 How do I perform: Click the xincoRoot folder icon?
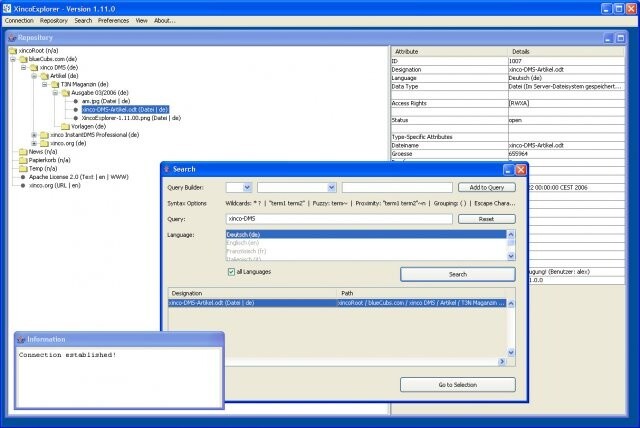pyautogui.click(x=13, y=51)
